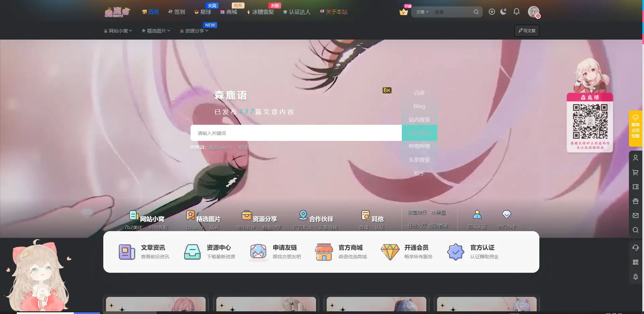The width and height of the screenshot is (644, 314).
Task: Expand the 网站小窝 dropdown menu
Action: tap(118, 31)
